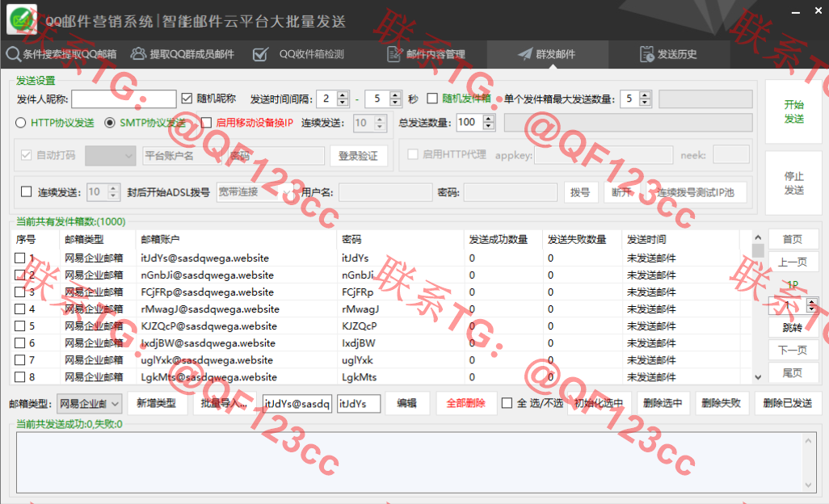Click the 初始化选中 button
The width and height of the screenshot is (829, 504).
[x=599, y=403]
